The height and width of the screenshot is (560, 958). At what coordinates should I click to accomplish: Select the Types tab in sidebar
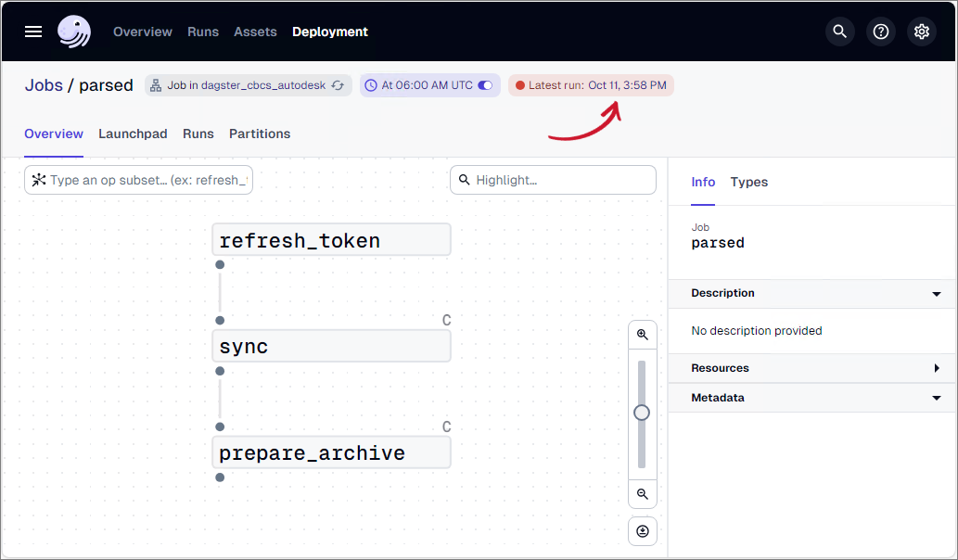pyautogui.click(x=748, y=182)
